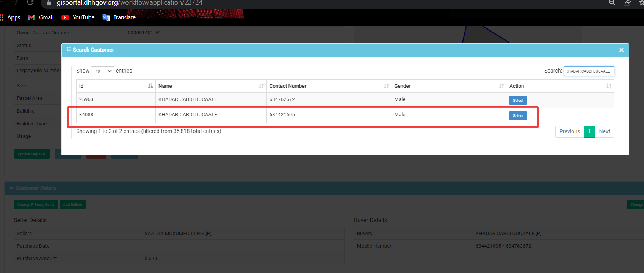
Task: Click the Showing 1 to 2 entries info text
Action: point(149,131)
